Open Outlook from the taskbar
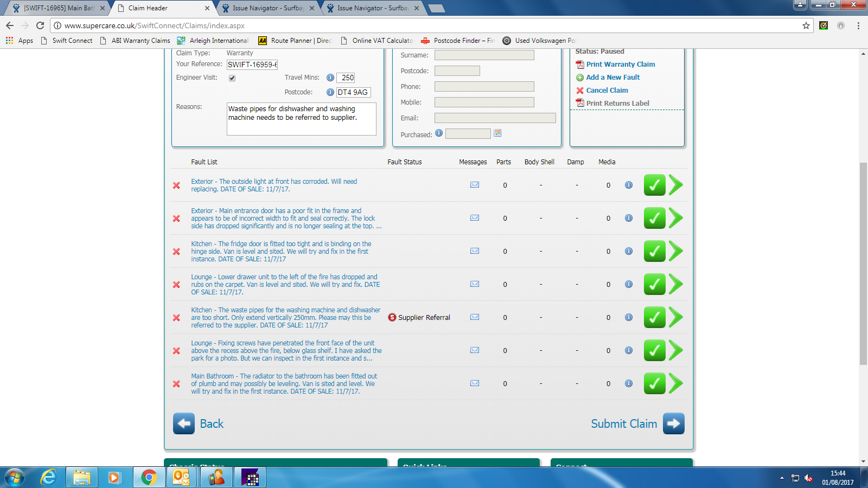Image resolution: width=868 pixels, height=488 pixels. [182, 478]
